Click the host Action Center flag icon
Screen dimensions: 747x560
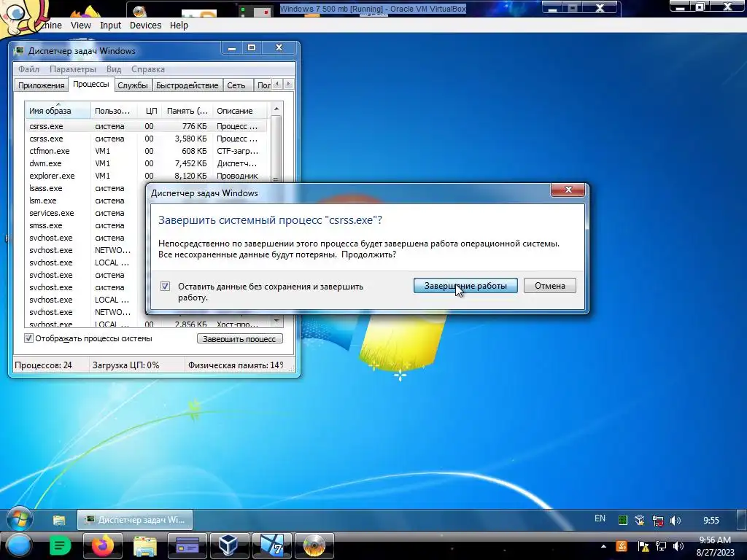643,546
